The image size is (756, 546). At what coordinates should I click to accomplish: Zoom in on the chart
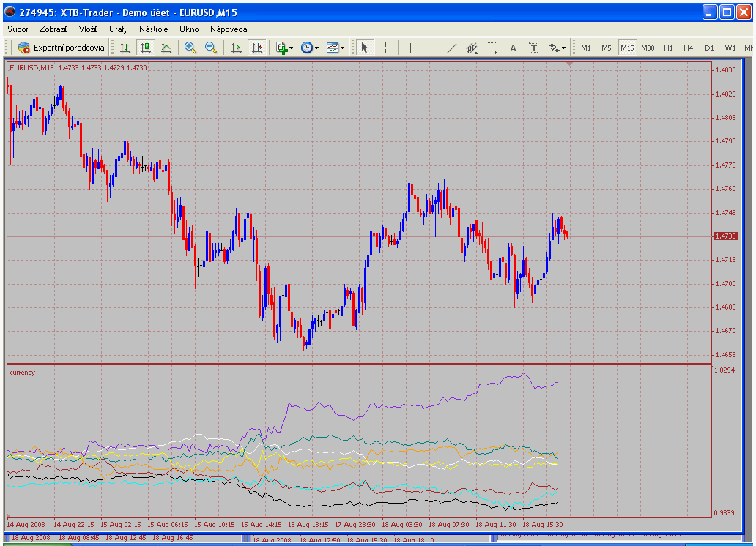190,48
